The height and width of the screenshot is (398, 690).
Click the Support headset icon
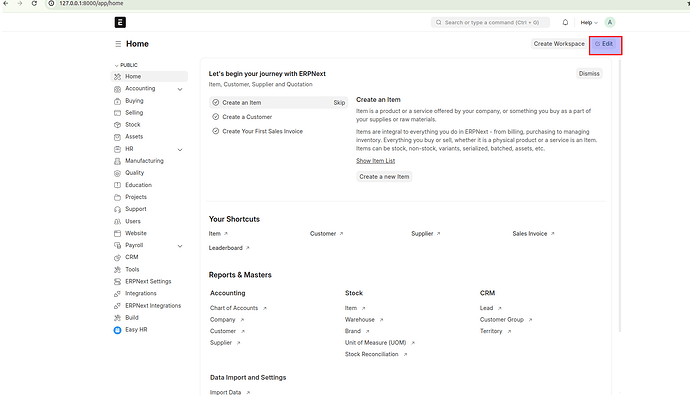[117, 210]
